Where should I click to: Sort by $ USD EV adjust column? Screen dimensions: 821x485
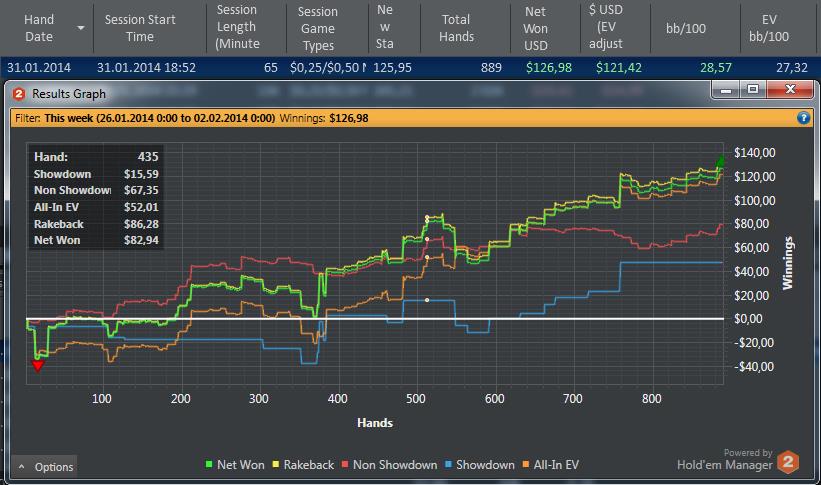(x=606, y=28)
